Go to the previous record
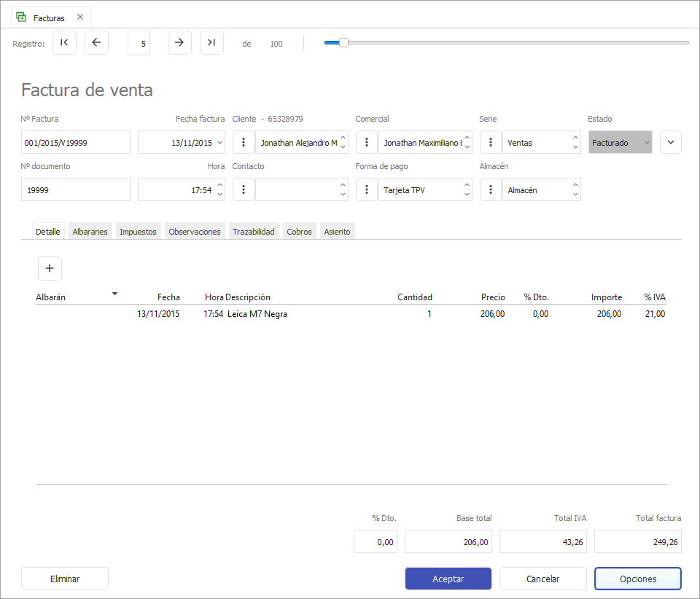Viewport: 700px width, 599px height. point(96,43)
